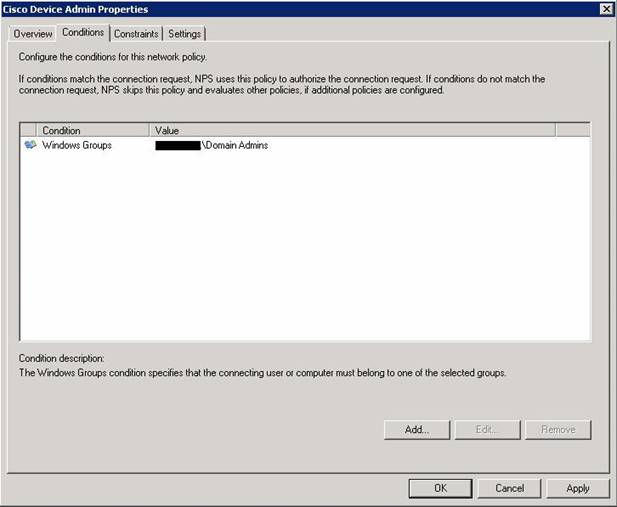Click the Windows Groups condition icon

pyautogui.click(x=30, y=145)
